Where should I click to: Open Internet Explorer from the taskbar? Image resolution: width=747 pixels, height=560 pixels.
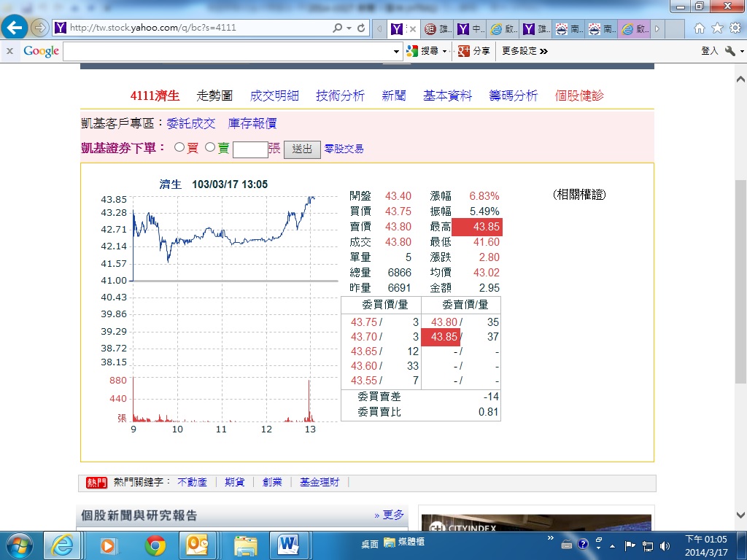coord(63,545)
